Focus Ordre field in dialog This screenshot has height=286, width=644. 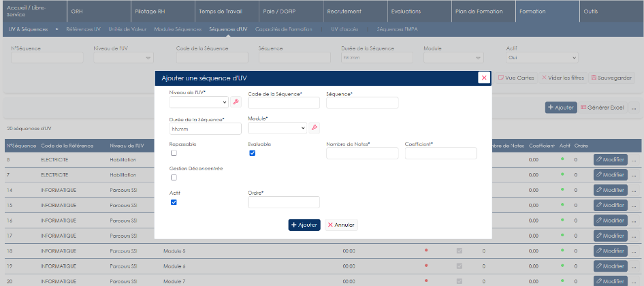click(284, 202)
